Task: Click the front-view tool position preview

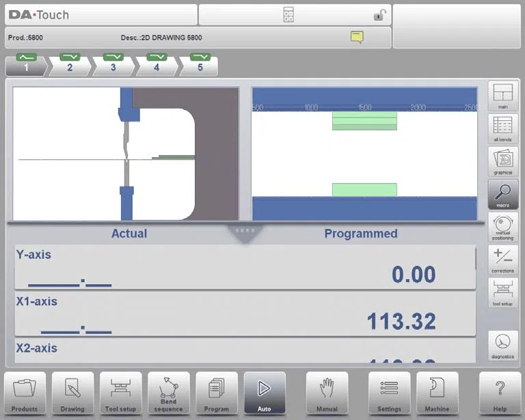Action: pos(364,154)
